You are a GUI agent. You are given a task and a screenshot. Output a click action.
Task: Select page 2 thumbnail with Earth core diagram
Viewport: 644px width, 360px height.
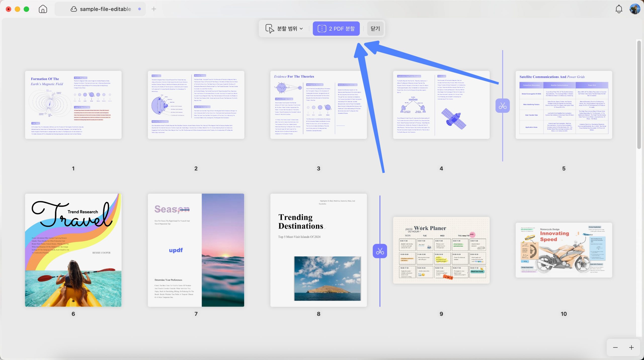tap(196, 105)
